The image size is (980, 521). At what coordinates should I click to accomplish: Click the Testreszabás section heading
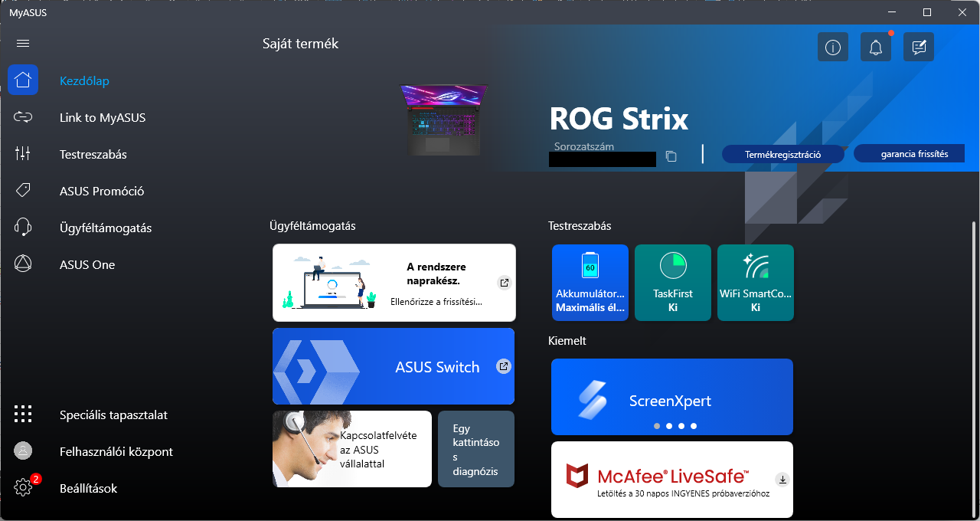pyautogui.click(x=580, y=226)
